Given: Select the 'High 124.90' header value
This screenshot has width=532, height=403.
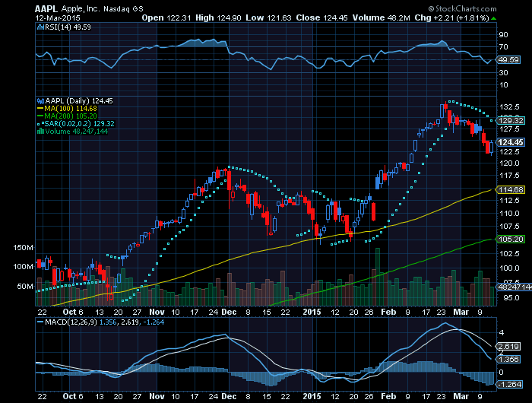Looking at the screenshot, I should click(x=218, y=17).
